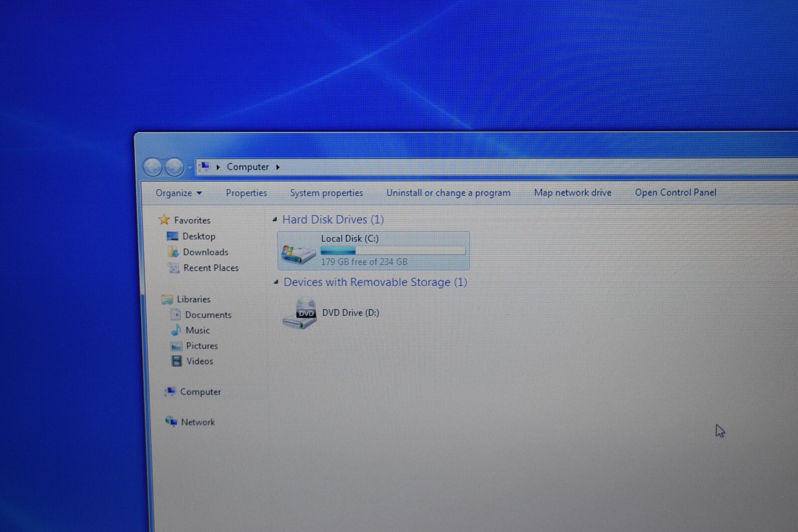Viewport: 798px width, 532px height.
Task: Click the Videos filmstrip icon
Action: tap(177, 361)
